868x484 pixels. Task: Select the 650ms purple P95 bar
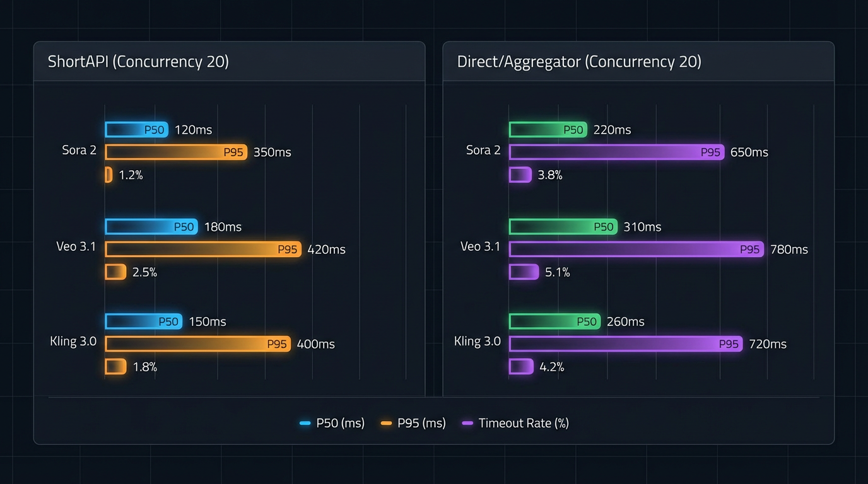click(616, 152)
